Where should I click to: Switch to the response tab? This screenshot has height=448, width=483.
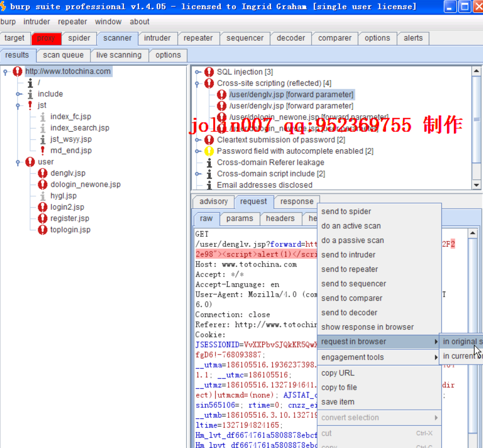click(297, 202)
